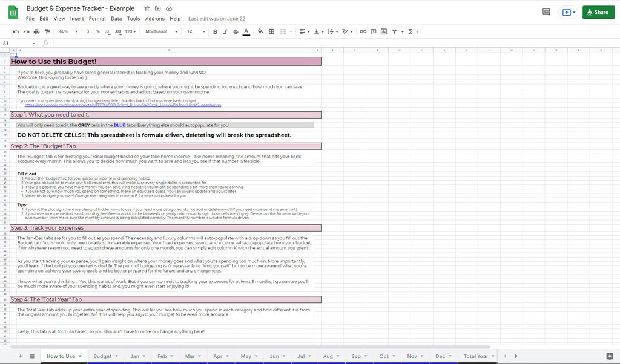Go to Sheets home via logo

click(x=13, y=12)
